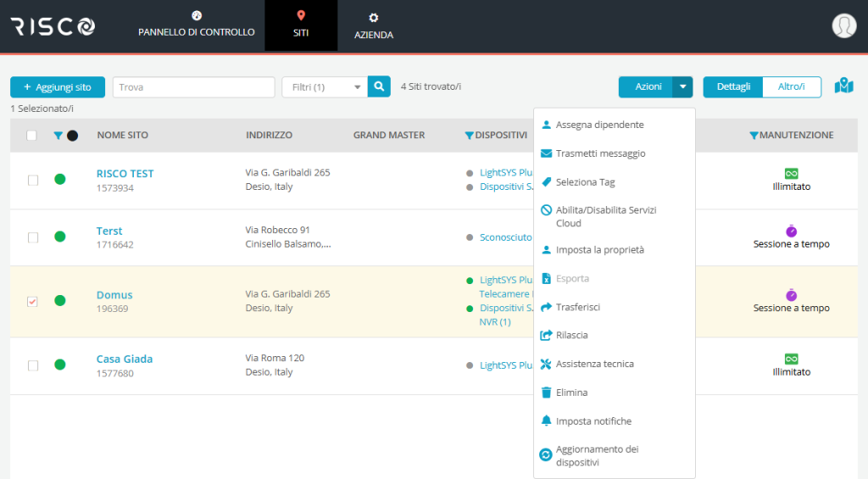Click the search magnifier button

point(379,86)
